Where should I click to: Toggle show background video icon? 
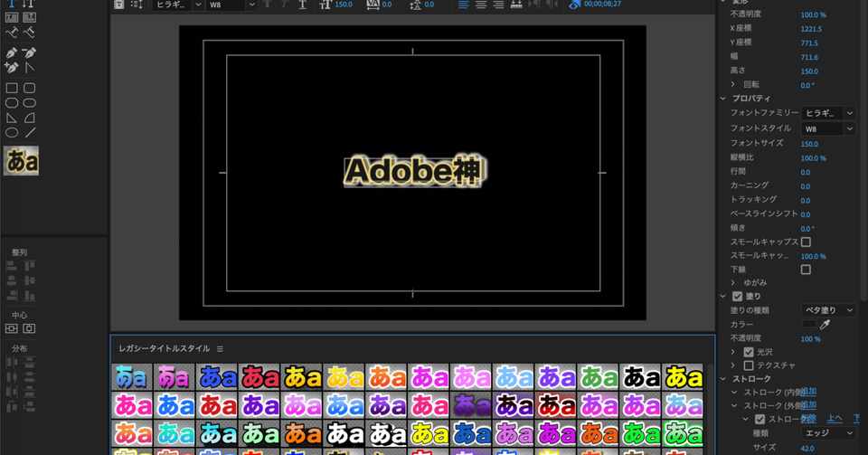[575, 5]
